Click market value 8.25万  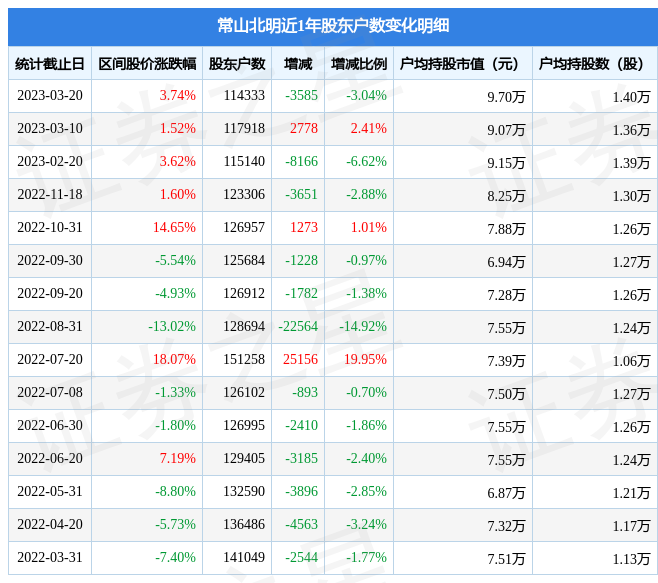point(506,196)
